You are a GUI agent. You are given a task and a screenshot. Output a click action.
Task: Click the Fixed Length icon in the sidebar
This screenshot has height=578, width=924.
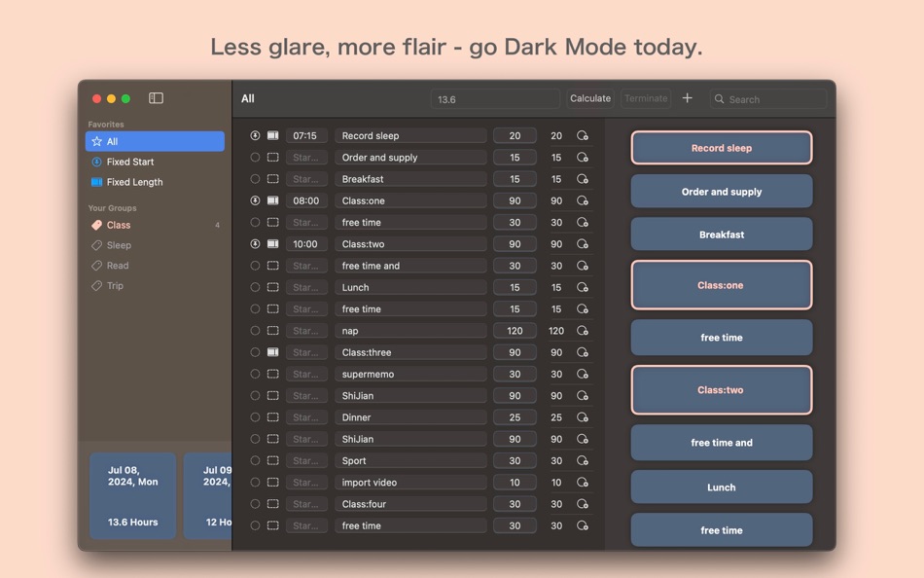(x=98, y=182)
